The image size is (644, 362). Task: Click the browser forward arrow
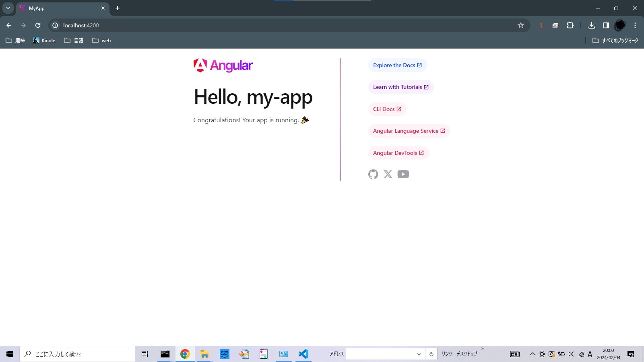click(23, 25)
